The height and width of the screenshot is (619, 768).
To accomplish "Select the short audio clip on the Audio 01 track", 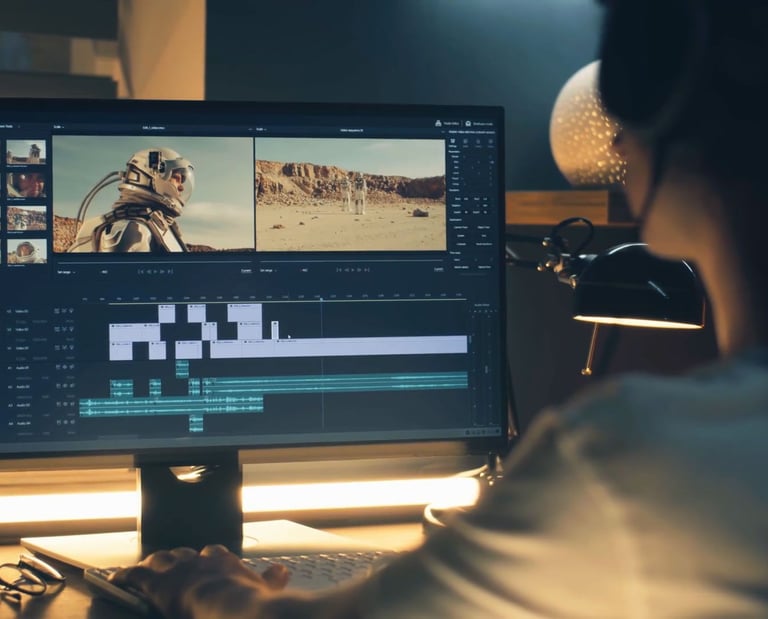I will 182,369.
